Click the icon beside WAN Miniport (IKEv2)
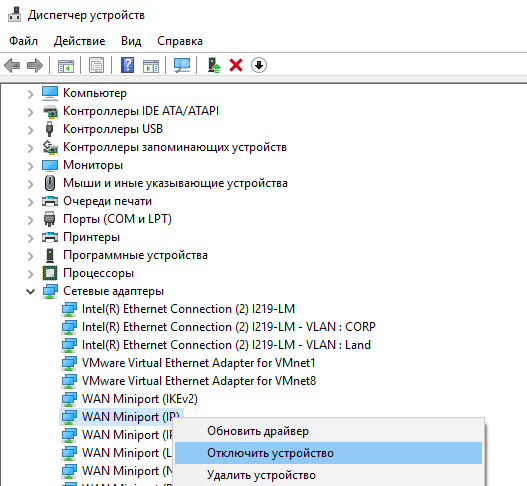The width and height of the screenshot is (527, 486). coord(69,399)
